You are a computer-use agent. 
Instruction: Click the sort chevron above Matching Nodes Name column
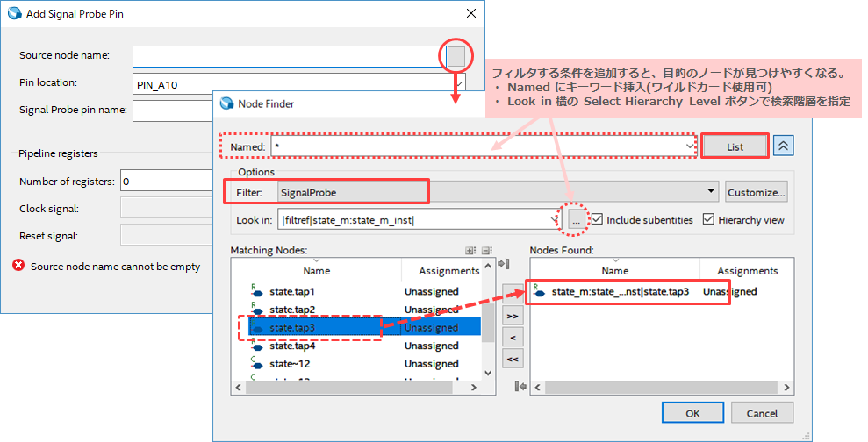[x=317, y=260]
